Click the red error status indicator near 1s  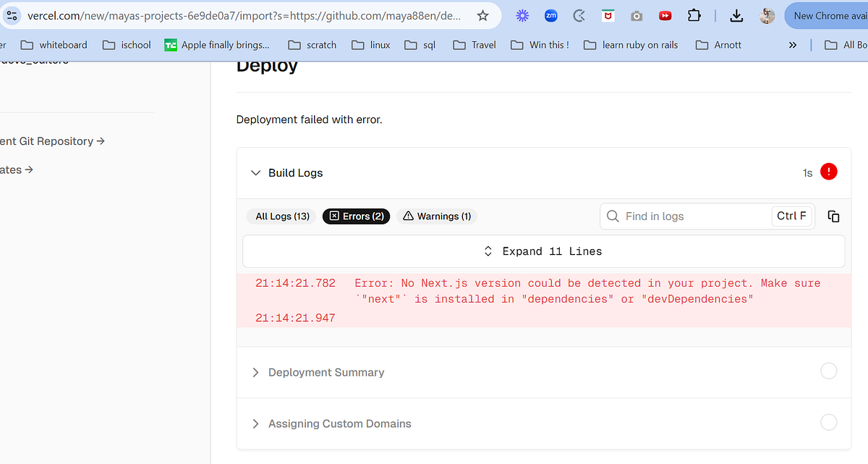[828, 172]
